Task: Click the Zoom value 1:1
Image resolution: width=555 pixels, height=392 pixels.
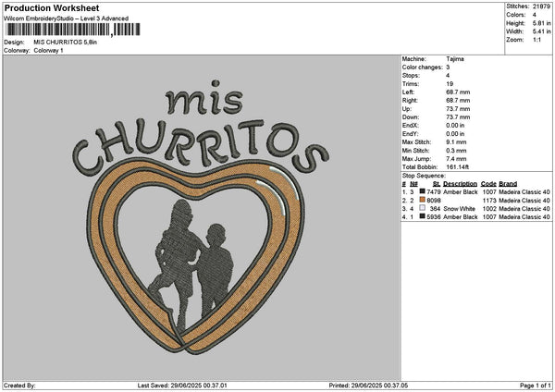Action: 536,40
